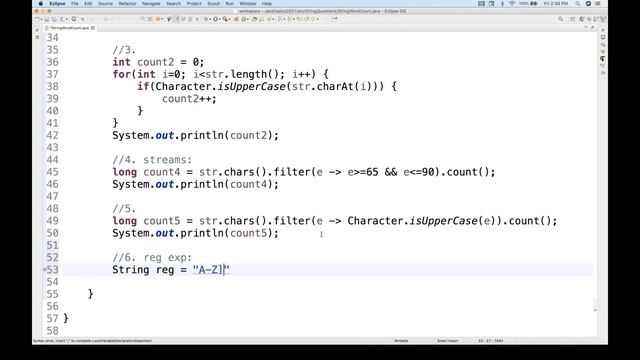This screenshot has width=640, height=360.
Task: Click the 'count2++;' statement
Action: coord(189,99)
